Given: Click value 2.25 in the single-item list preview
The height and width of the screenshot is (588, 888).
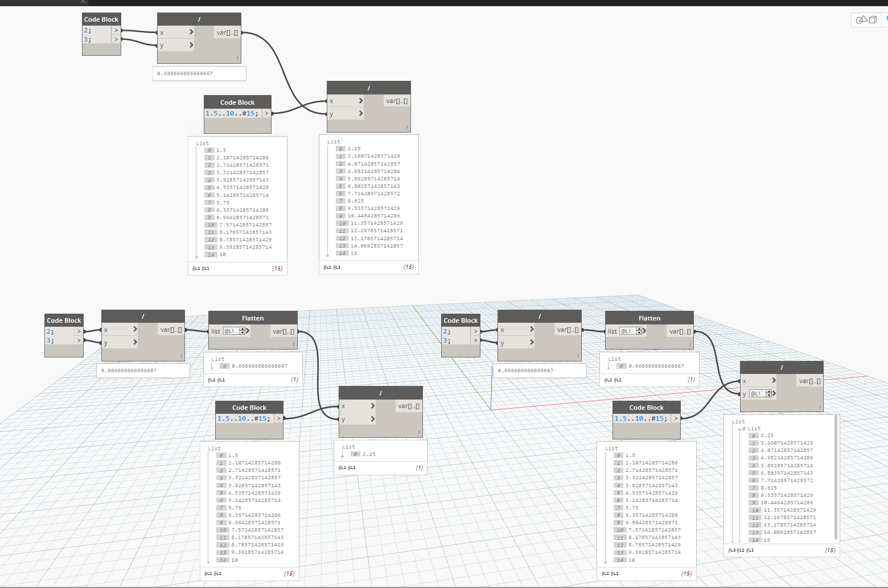Looking at the screenshot, I should [x=369, y=454].
